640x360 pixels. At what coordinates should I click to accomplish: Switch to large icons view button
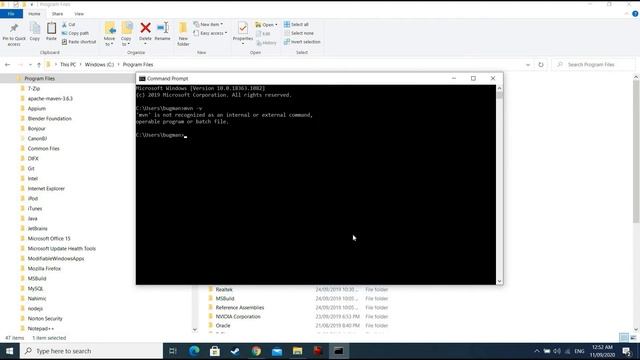coord(633,338)
